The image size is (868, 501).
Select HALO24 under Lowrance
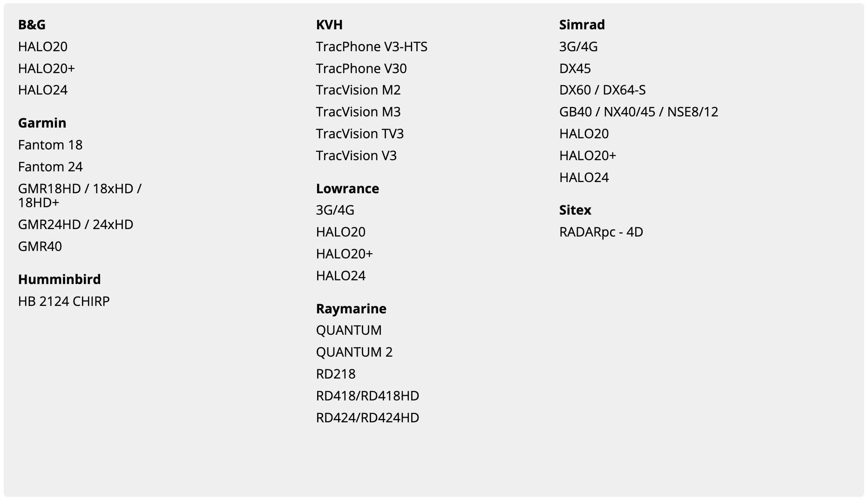tap(341, 276)
